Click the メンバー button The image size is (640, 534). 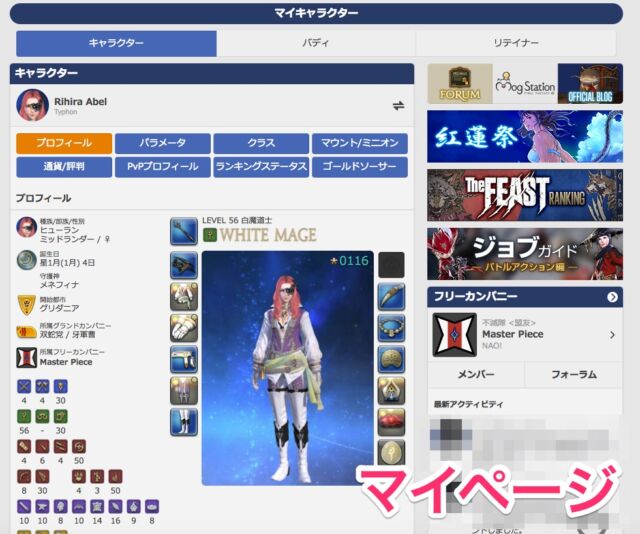click(475, 374)
